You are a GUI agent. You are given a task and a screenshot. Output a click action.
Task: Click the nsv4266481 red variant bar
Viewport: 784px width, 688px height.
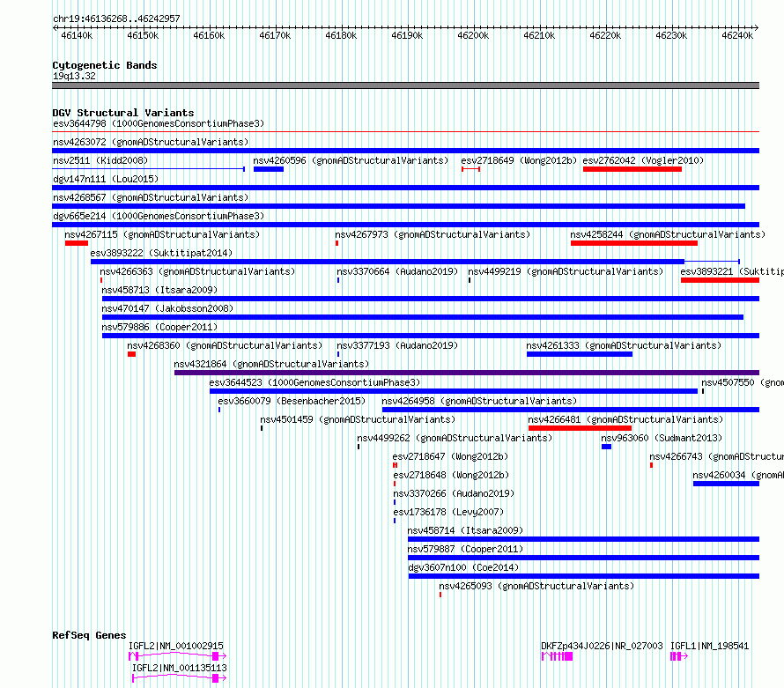pos(580,428)
